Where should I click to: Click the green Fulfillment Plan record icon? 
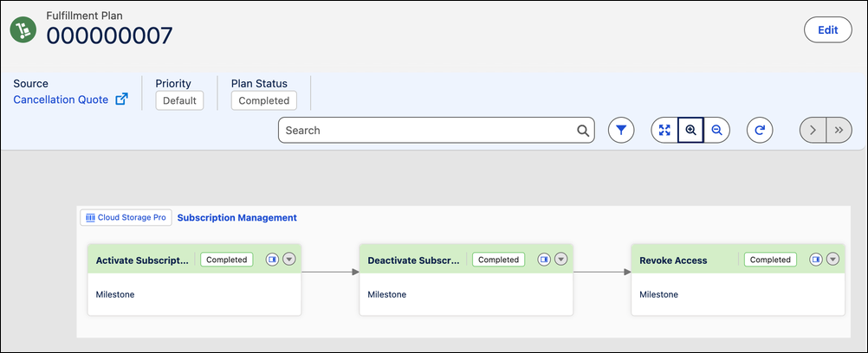(x=23, y=30)
